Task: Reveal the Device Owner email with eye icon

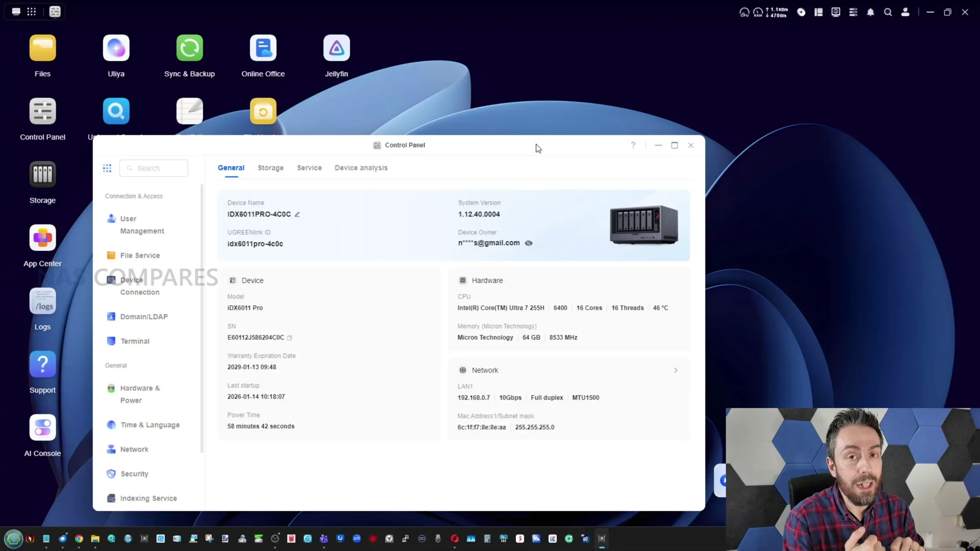Action: (x=529, y=243)
